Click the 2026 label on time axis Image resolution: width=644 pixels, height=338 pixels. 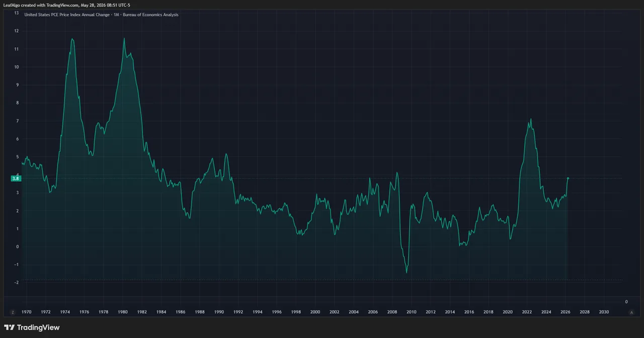[565, 312]
